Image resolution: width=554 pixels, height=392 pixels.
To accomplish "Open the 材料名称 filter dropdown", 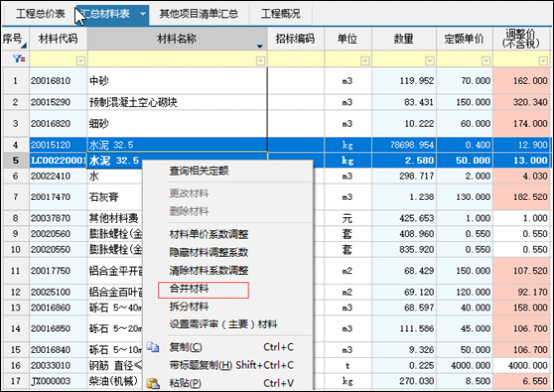I will click(260, 61).
